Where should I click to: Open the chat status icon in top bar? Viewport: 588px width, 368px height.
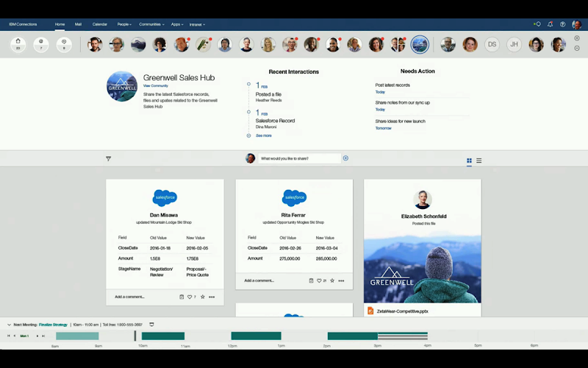point(537,24)
